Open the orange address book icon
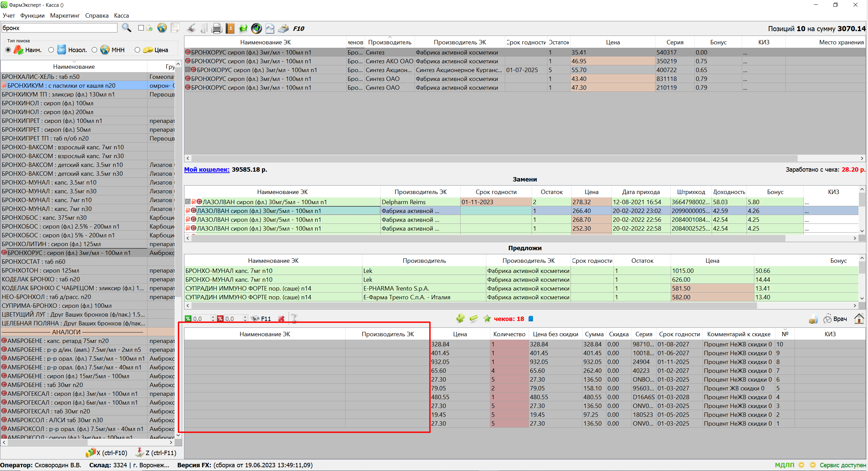Image resolution: width=868 pixels, height=471 pixels. click(x=230, y=28)
